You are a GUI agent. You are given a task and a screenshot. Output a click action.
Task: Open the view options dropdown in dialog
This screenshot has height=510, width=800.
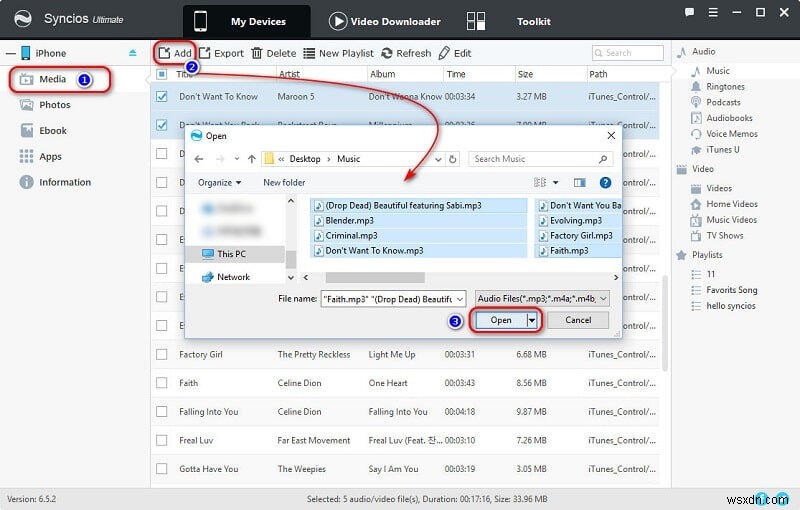pos(556,183)
